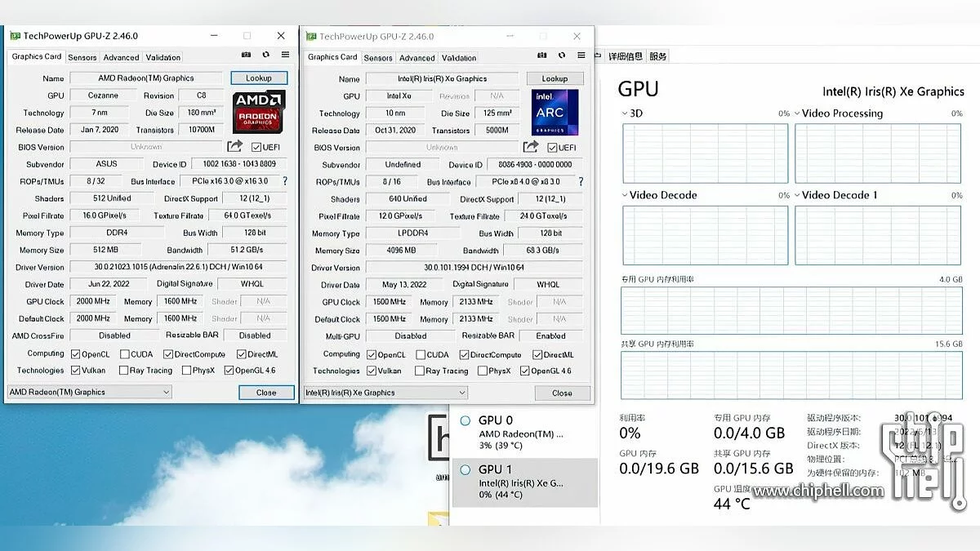Expand the 3D graph selector in Task Manager
This screenshot has width=980, height=551.
point(626,113)
